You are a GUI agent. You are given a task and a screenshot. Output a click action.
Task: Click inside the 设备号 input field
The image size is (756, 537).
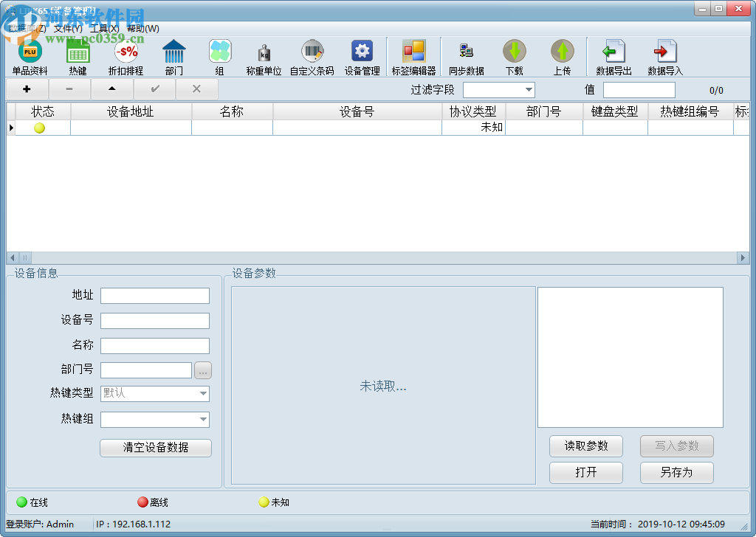[x=155, y=320]
